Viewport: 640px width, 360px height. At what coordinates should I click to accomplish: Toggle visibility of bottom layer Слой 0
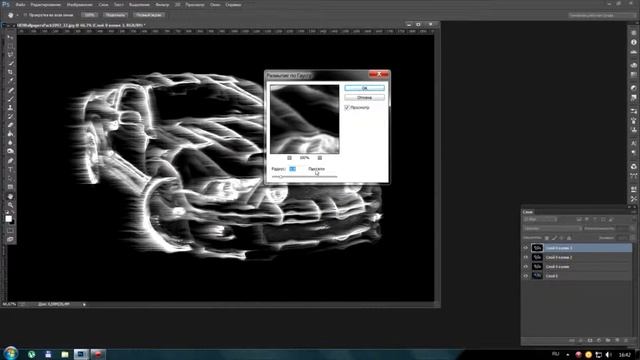click(x=526, y=276)
